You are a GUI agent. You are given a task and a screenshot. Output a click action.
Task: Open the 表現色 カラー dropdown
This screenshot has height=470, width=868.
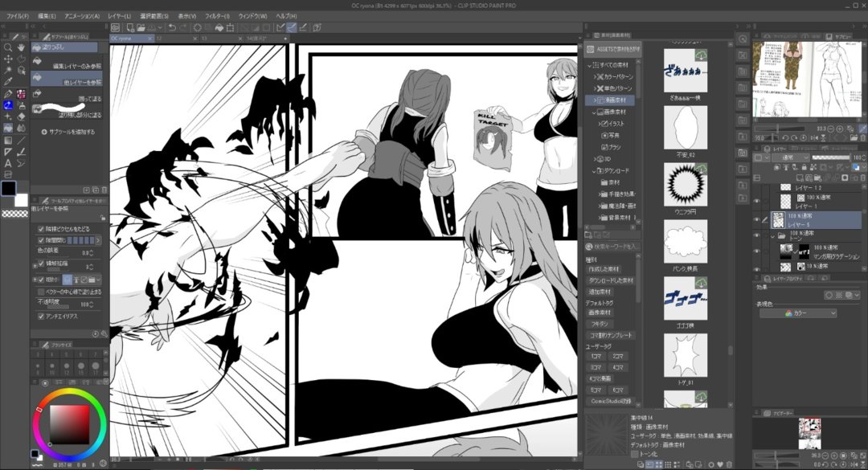(798, 313)
